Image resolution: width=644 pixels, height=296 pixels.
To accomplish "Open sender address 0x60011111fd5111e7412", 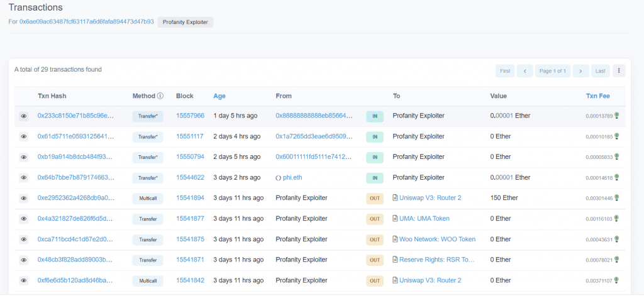I will [314, 157].
